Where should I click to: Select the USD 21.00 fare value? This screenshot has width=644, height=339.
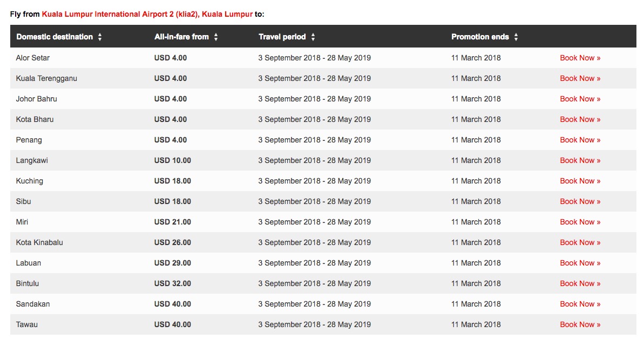(173, 222)
